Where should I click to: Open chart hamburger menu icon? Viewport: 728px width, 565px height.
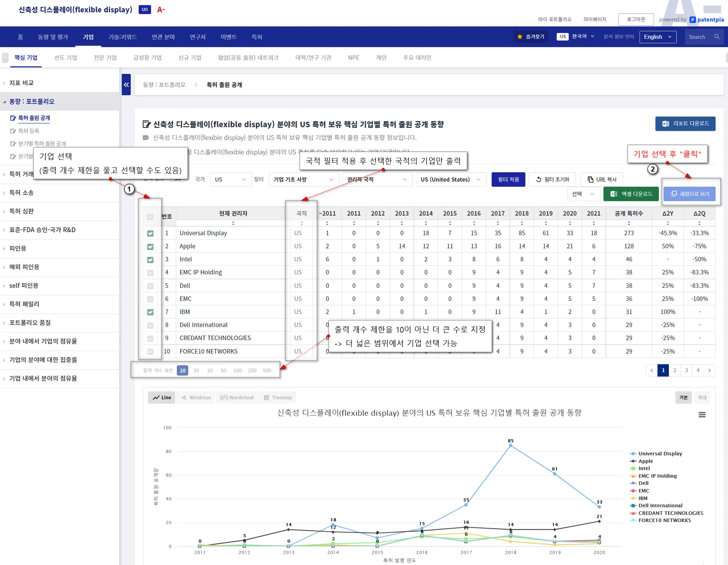(702, 415)
